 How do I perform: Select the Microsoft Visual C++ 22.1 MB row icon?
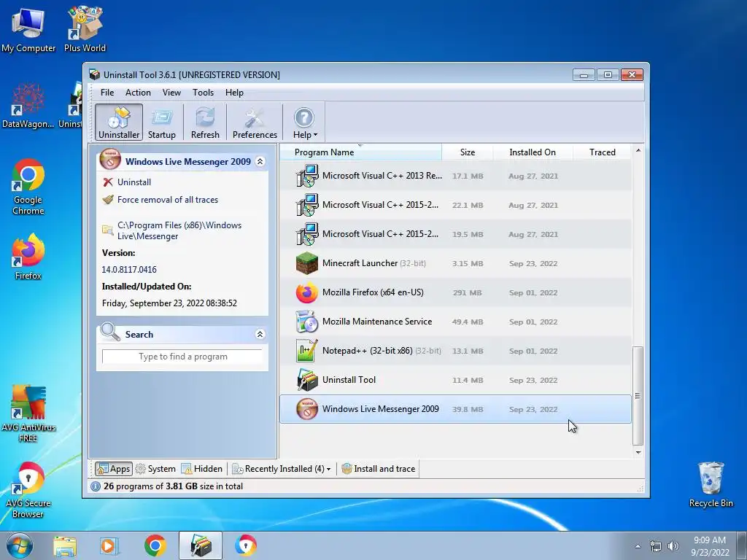pyautogui.click(x=307, y=205)
